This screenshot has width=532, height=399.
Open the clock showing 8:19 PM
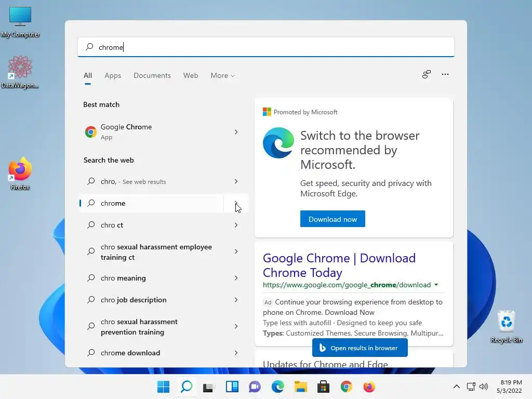click(x=509, y=387)
